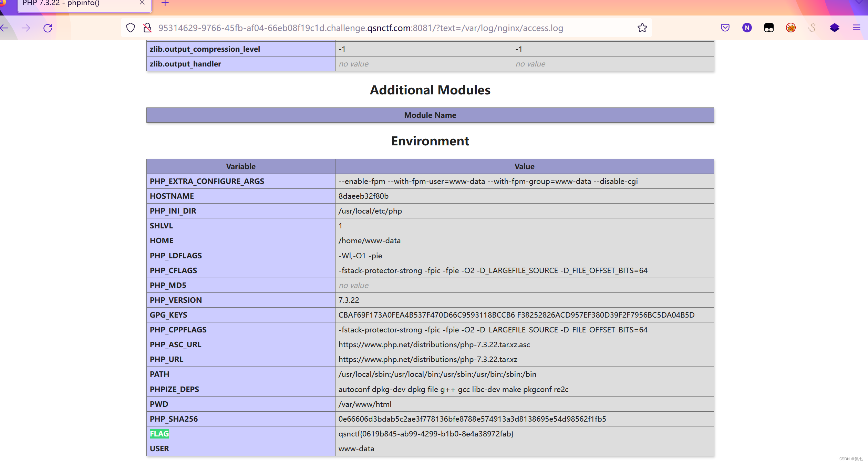Toggle the crossed-out fox extension
The image size is (868, 464).
click(x=791, y=28)
